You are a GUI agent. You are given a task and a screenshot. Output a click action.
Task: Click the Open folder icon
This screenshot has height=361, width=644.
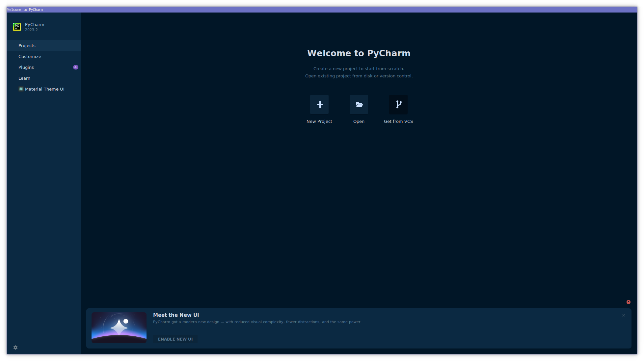(359, 104)
